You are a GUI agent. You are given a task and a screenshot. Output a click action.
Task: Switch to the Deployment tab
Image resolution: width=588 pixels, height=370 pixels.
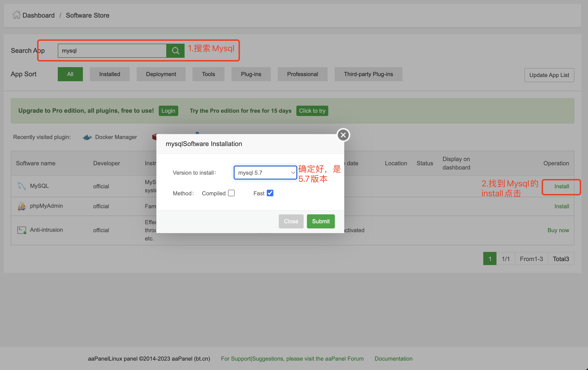(x=161, y=74)
